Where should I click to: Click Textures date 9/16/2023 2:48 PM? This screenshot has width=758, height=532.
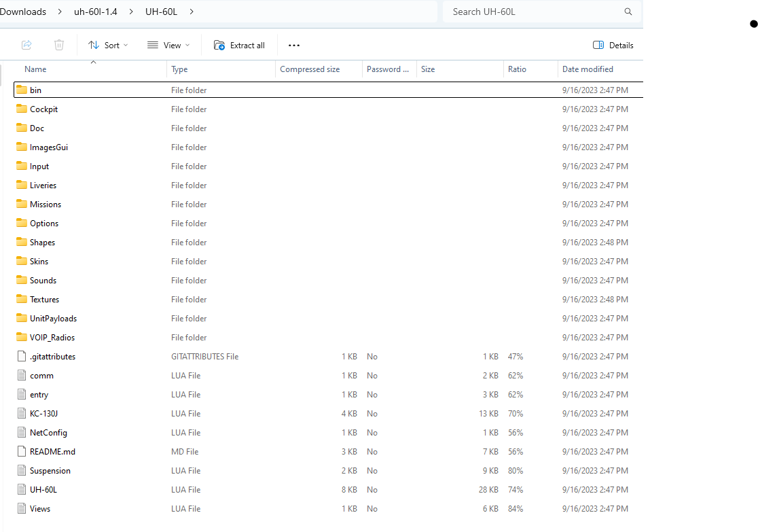point(595,300)
